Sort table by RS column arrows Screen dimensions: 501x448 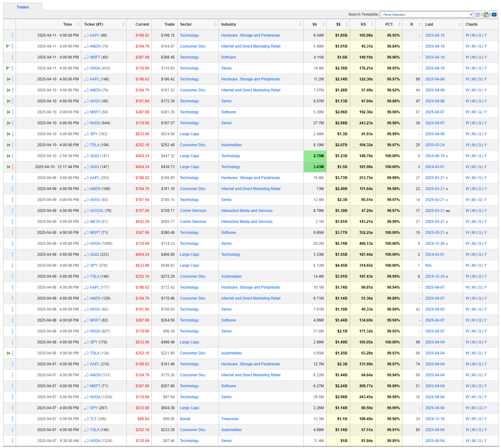(372, 24)
